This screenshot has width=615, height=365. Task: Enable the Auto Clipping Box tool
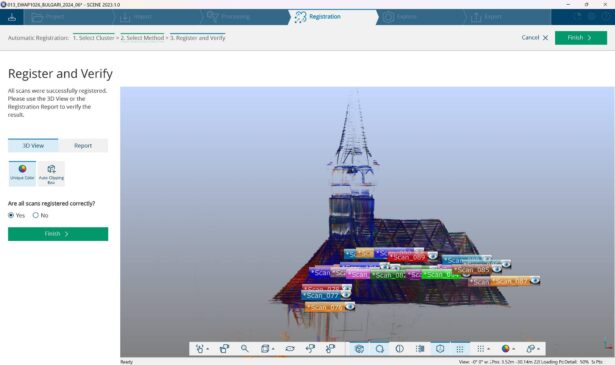(x=51, y=173)
